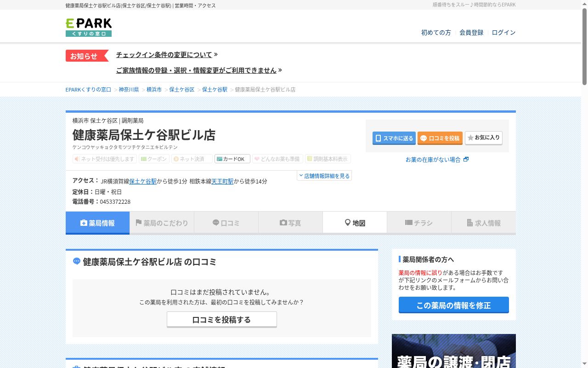Click the phone number 0453372228
The height and width of the screenshot is (368, 588).
click(115, 202)
